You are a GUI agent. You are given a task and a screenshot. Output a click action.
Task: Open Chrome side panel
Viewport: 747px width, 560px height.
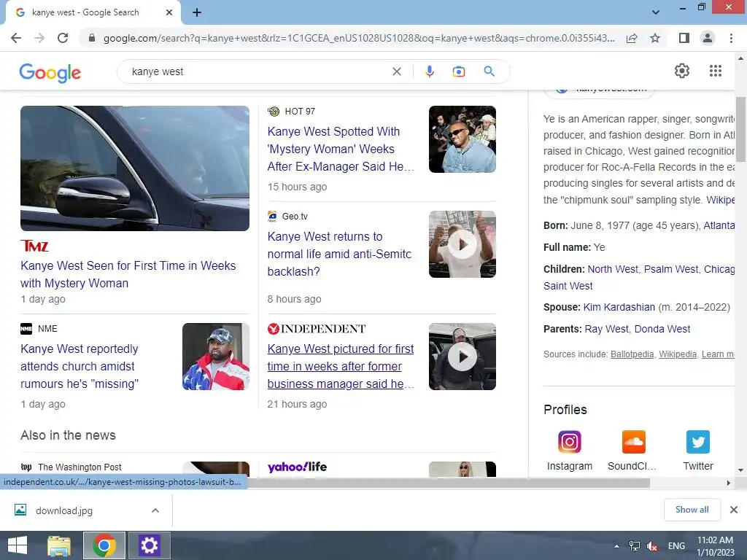coord(684,38)
